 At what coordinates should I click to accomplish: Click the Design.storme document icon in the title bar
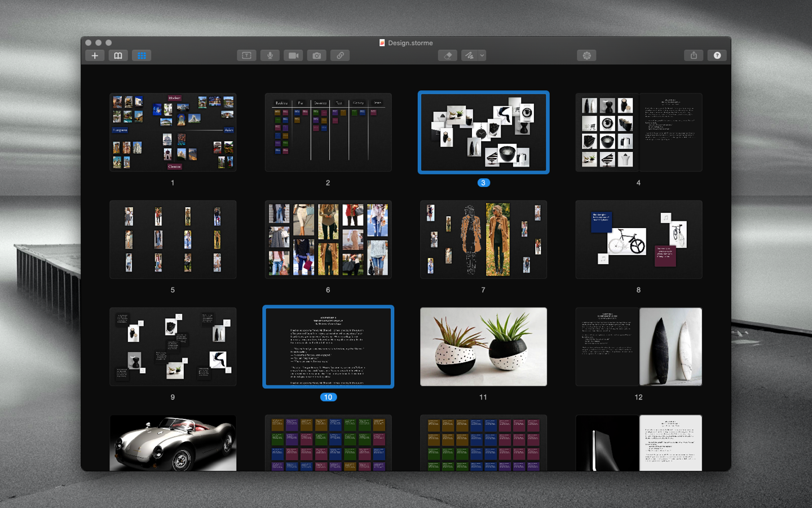[382, 42]
